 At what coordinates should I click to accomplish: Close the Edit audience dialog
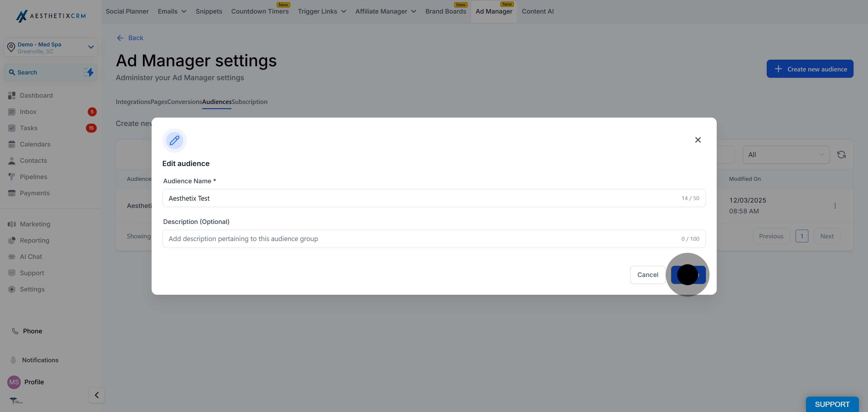pos(697,140)
